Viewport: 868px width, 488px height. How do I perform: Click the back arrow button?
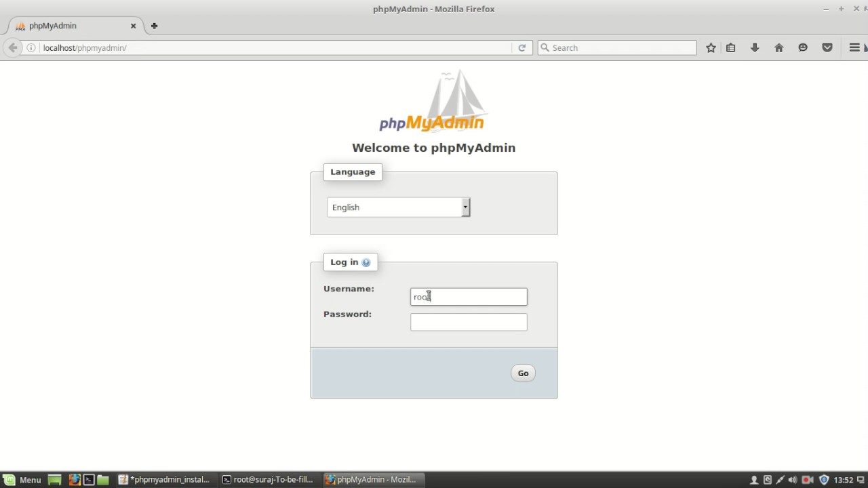pos(13,47)
